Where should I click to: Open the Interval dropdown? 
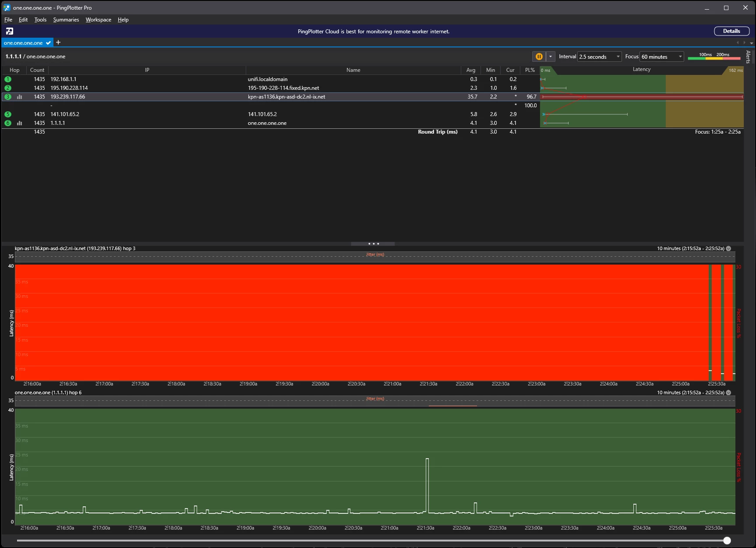[599, 57]
